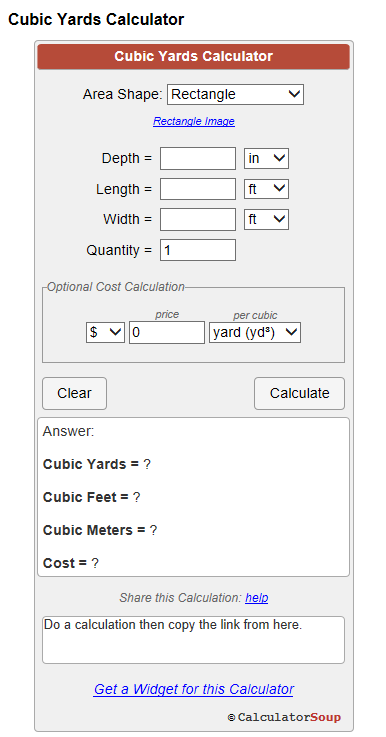Click the Clear button
The image size is (386, 737).
pos(74,393)
